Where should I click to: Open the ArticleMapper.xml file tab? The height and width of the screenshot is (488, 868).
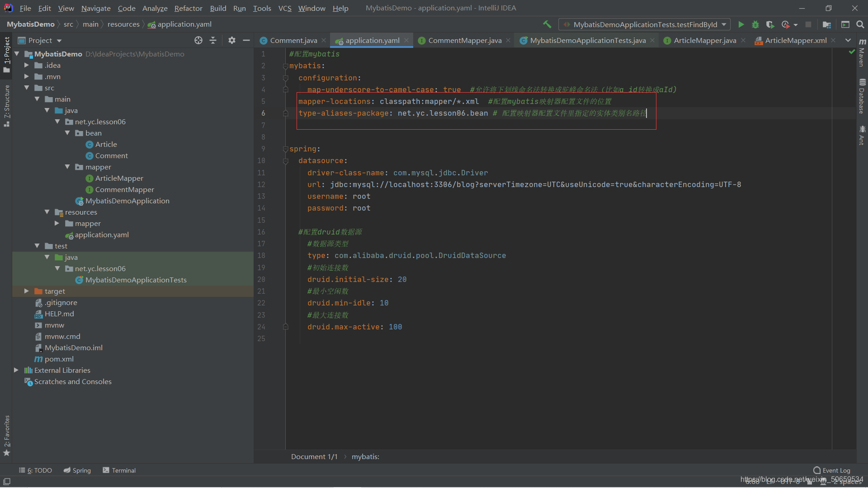pyautogui.click(x=795, y=40)
